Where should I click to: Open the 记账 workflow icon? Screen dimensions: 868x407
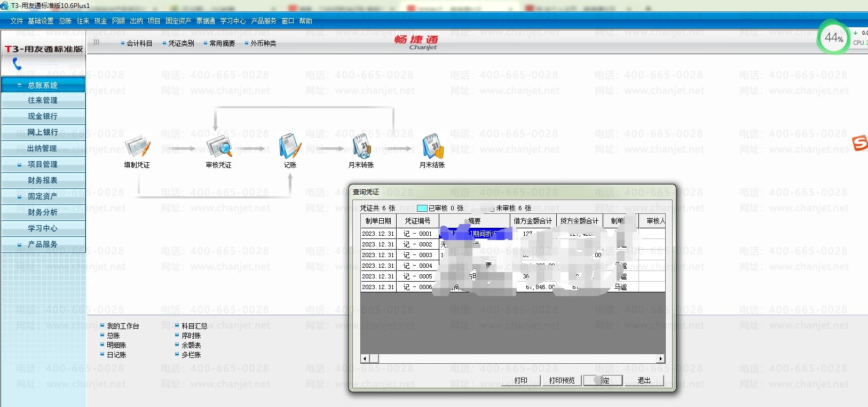(x=290, y=147)
